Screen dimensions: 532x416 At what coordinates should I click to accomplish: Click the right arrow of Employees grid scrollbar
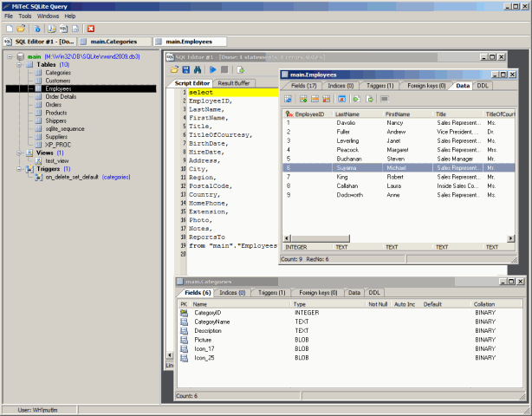tap(510, 238)
